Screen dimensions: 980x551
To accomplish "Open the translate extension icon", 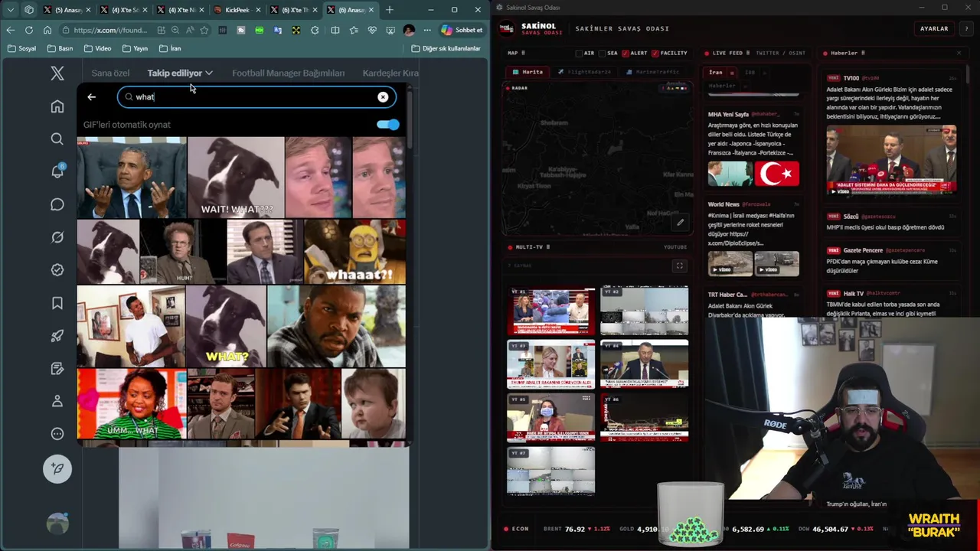I will (x=277, y=30).
